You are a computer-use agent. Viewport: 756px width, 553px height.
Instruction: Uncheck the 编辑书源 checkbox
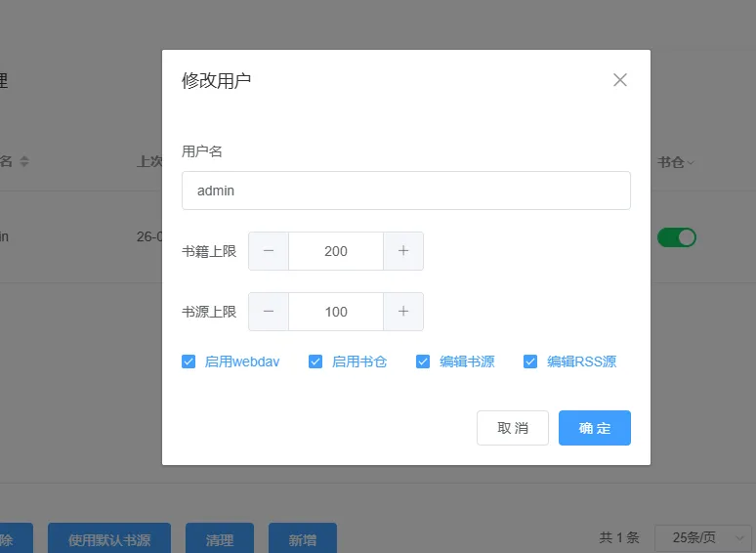click(x=423, y=362)
